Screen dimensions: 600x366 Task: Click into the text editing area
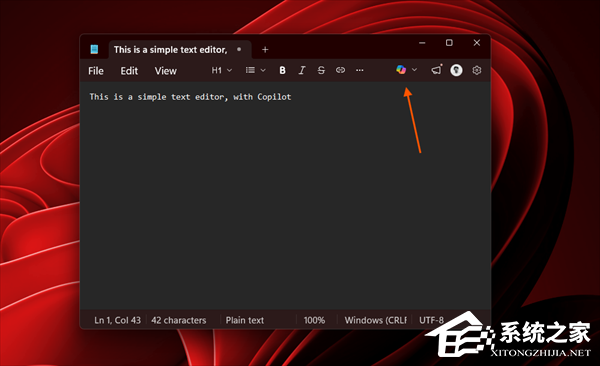coord(285,195)
